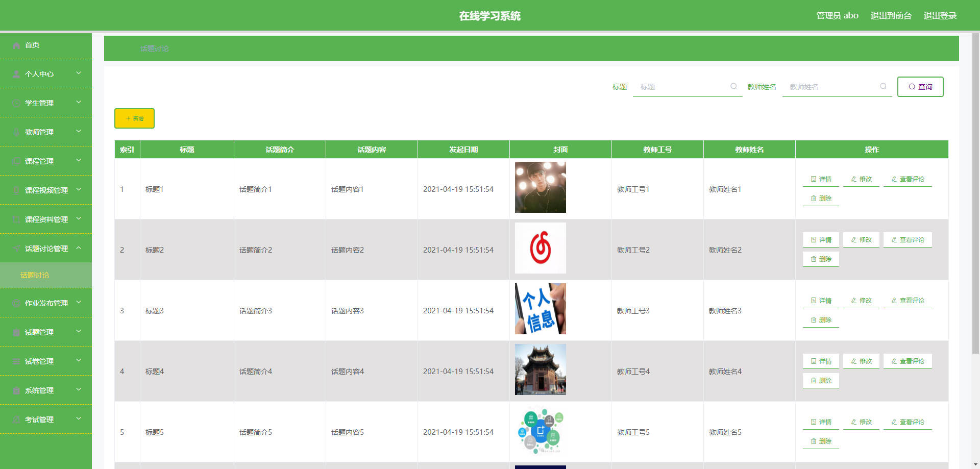Click the icon beside 试卷管理

(16, 361)
